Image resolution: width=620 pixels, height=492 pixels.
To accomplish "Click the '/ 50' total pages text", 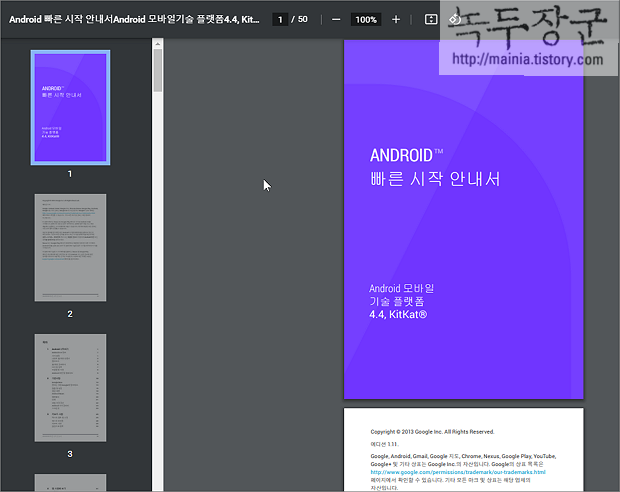I will 300,19.
